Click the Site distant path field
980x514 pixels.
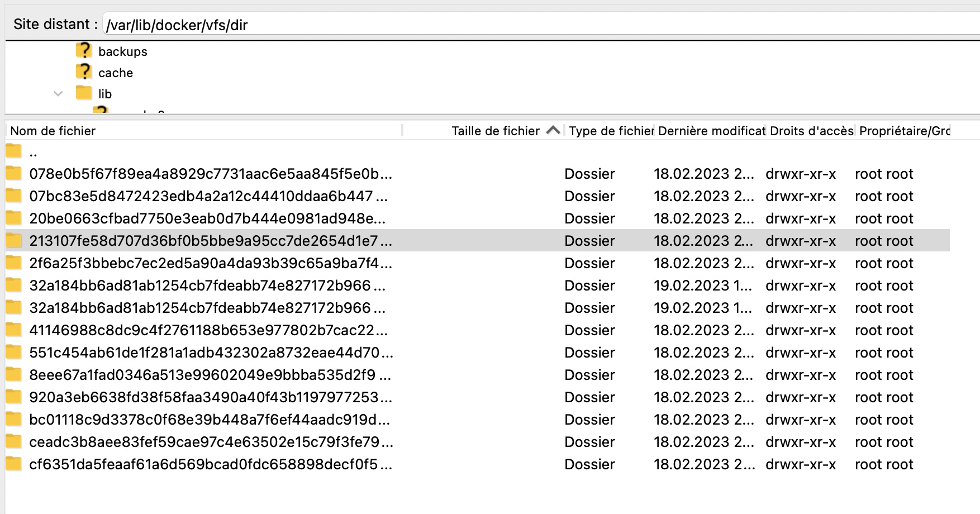point(536,25)
